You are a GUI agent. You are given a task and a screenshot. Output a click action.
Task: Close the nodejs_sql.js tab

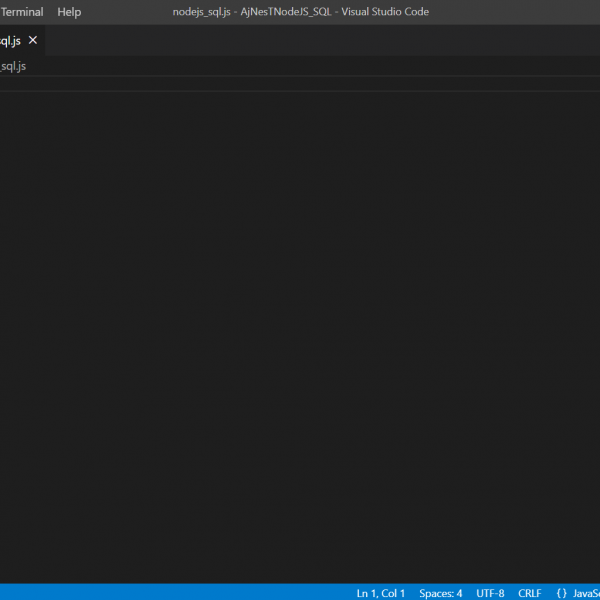pyautogui.click(x=33, y=41)
